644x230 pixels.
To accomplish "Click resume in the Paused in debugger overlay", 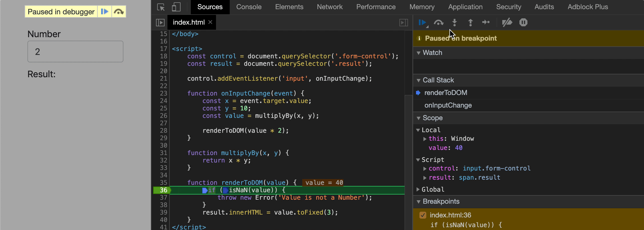I will (105, 12).
